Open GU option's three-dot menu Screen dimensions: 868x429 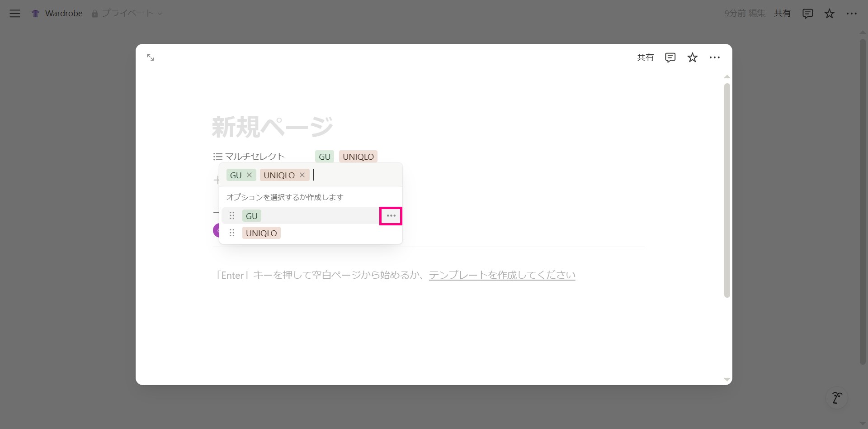391,216
